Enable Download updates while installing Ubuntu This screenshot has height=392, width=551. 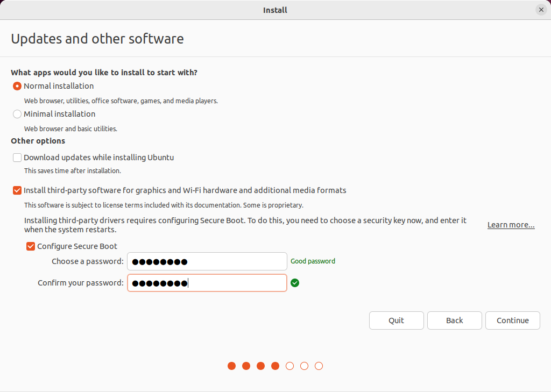pyautogui.click(x=17, y=158)
